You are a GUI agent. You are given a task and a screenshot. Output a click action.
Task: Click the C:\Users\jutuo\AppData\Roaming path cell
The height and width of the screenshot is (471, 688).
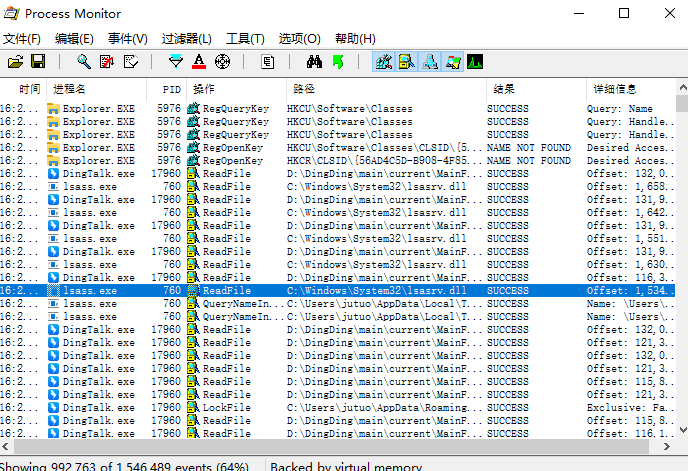click(x=384, y=407)
